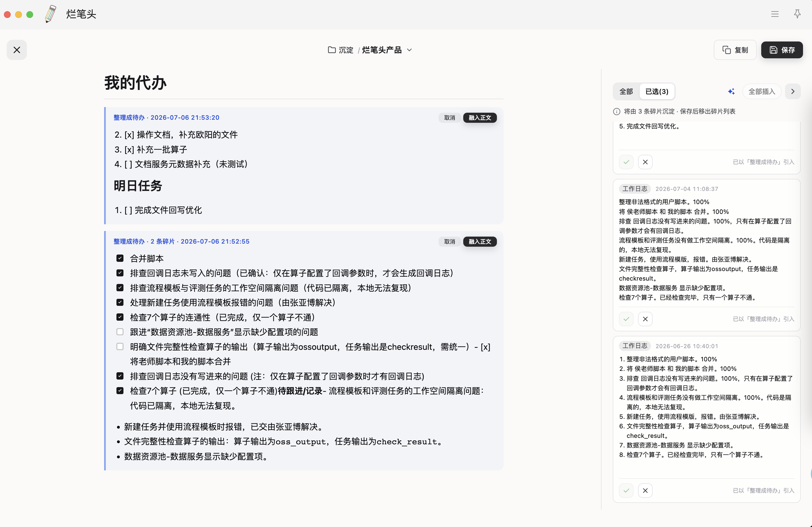Check the 跟进"数据资源池-数据服务" checkbox

click(120, 332)
